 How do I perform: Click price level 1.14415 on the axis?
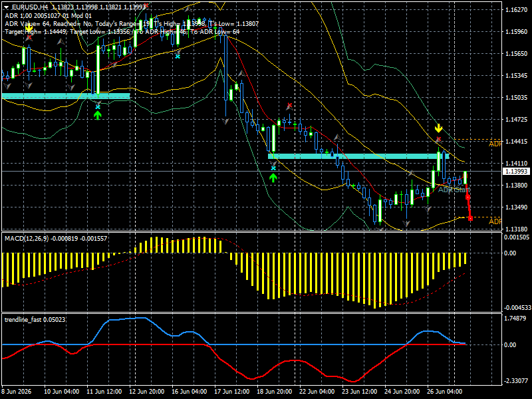click(x=517, y=141)
